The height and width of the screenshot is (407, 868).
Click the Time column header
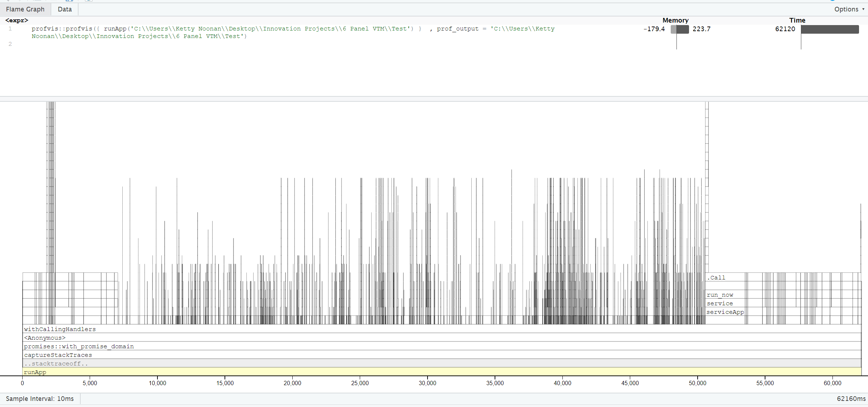tap(797, 20)
